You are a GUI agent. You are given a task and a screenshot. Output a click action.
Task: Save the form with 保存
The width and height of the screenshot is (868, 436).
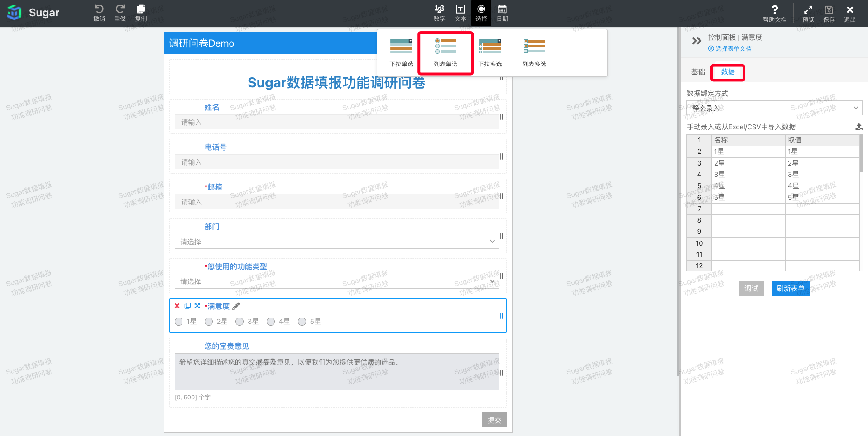point(829,14)
